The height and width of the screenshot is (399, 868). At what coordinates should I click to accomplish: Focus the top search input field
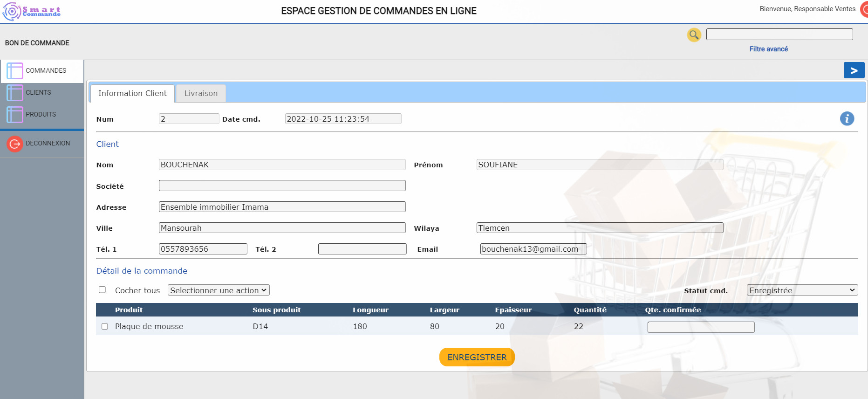[779, 34]
